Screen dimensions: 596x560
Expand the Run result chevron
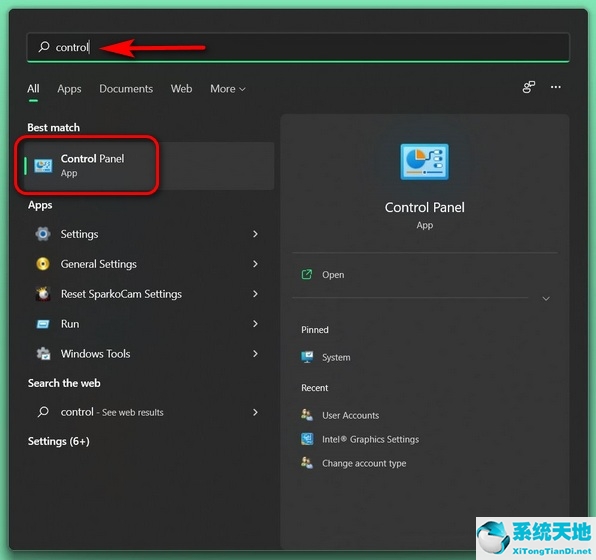[255, 324]
